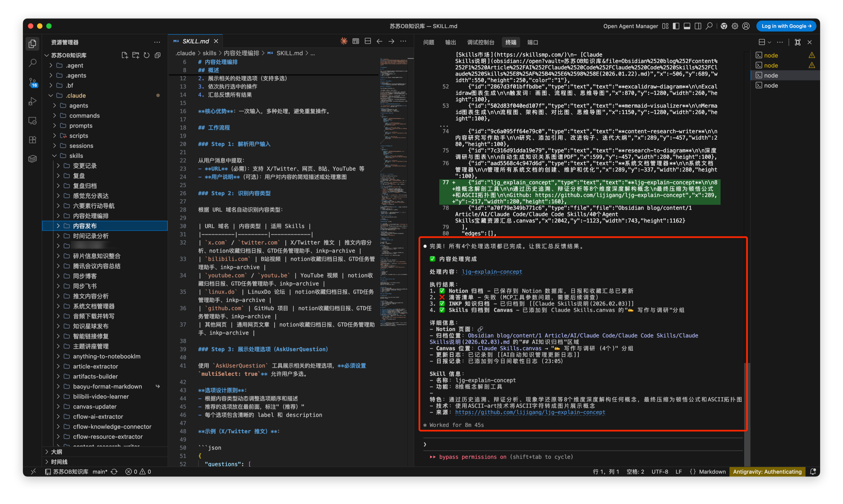Click new file icon in explorer header

pos(125,55)
